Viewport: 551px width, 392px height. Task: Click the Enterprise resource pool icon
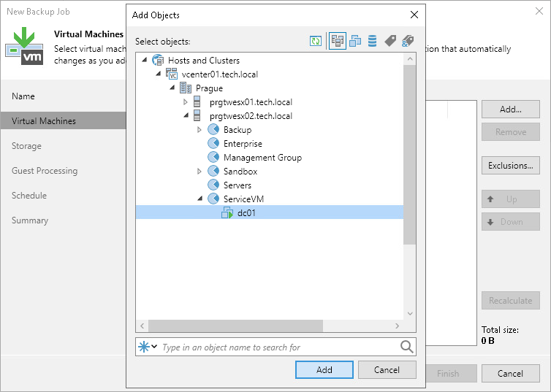213,143
